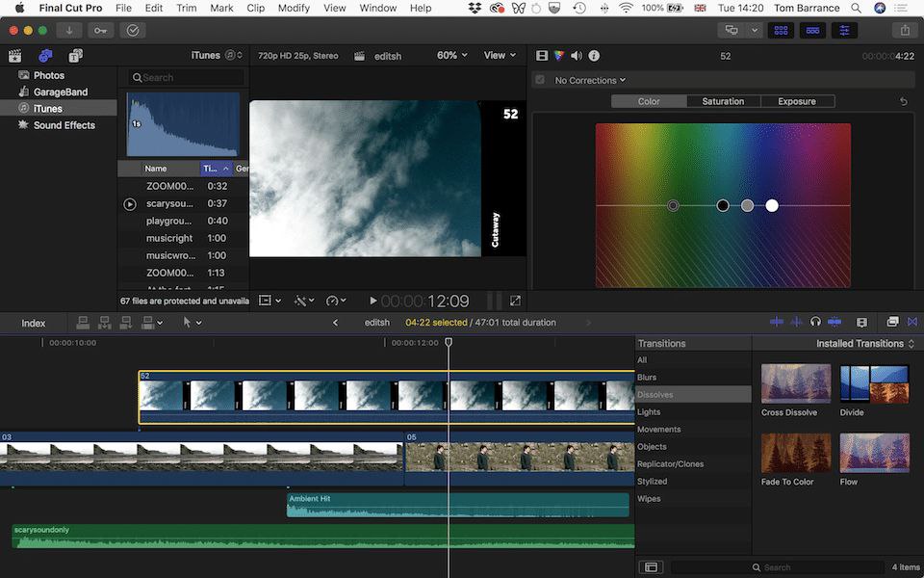
Task: Open the Info inspector icon
Action: coord(594,56)
